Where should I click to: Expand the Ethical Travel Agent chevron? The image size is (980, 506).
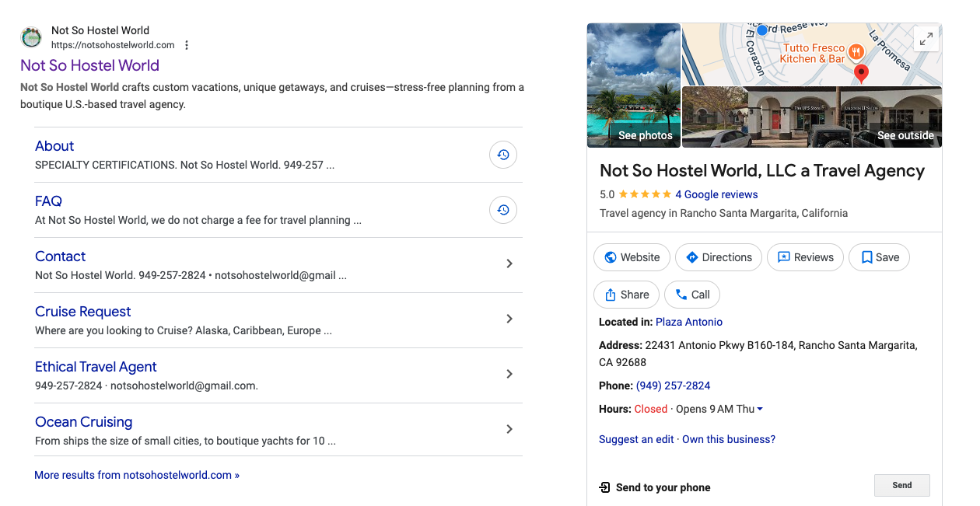point(509,374)
